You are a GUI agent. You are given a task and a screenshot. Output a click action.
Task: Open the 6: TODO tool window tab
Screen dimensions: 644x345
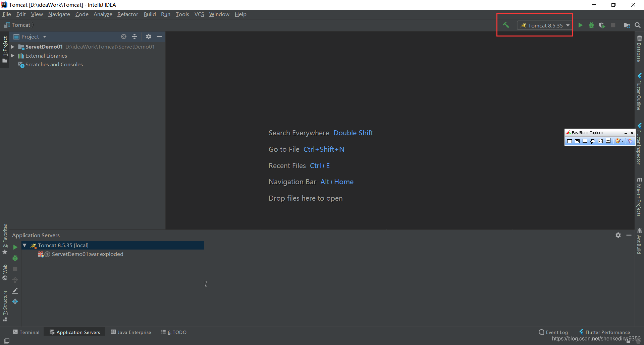(174, 332)
